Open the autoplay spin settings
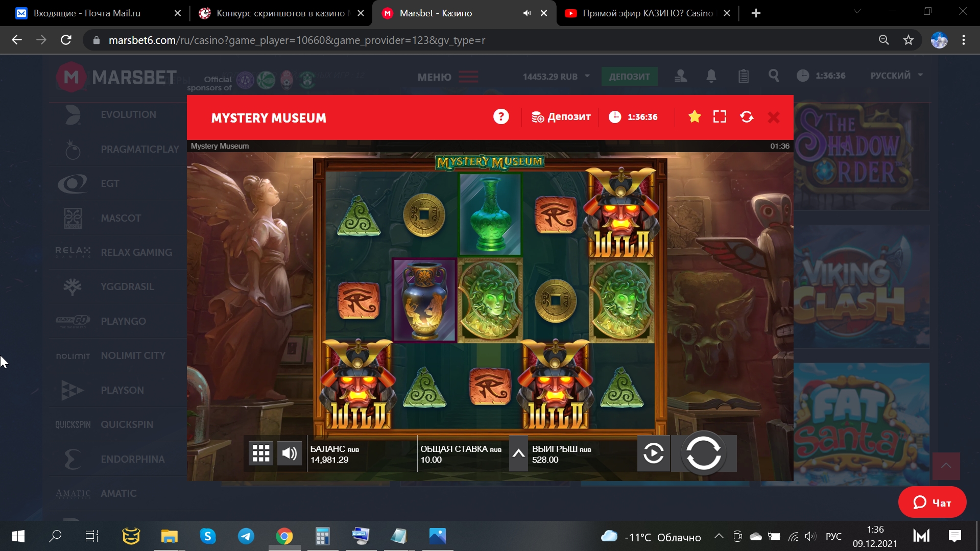Screen dimensions: 980x551 [653, 453]
